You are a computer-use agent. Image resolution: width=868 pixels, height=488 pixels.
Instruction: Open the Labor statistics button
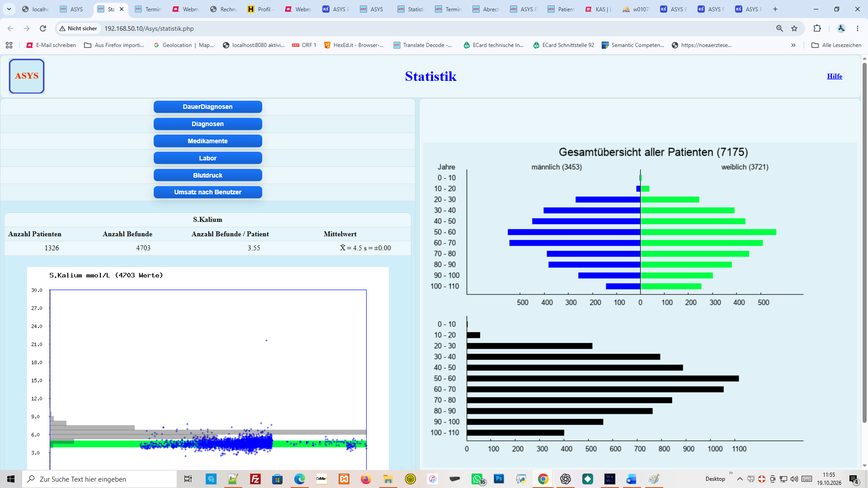click(208, 158)
